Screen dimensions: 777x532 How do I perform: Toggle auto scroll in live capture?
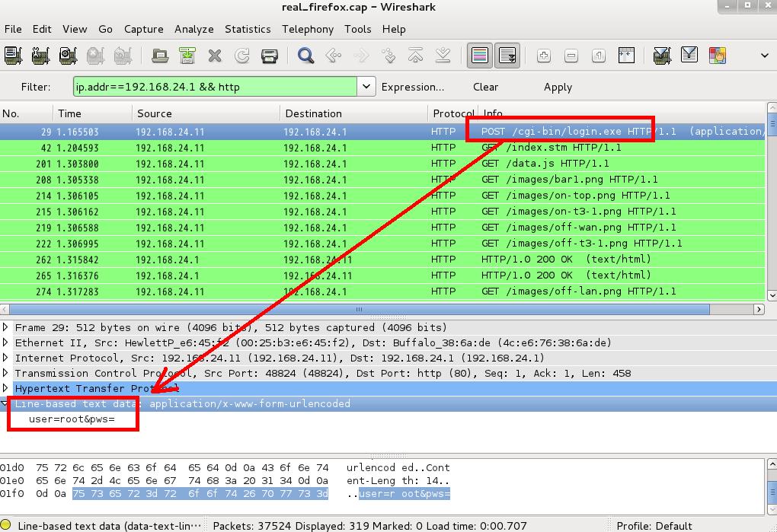(x=507, y=56)
